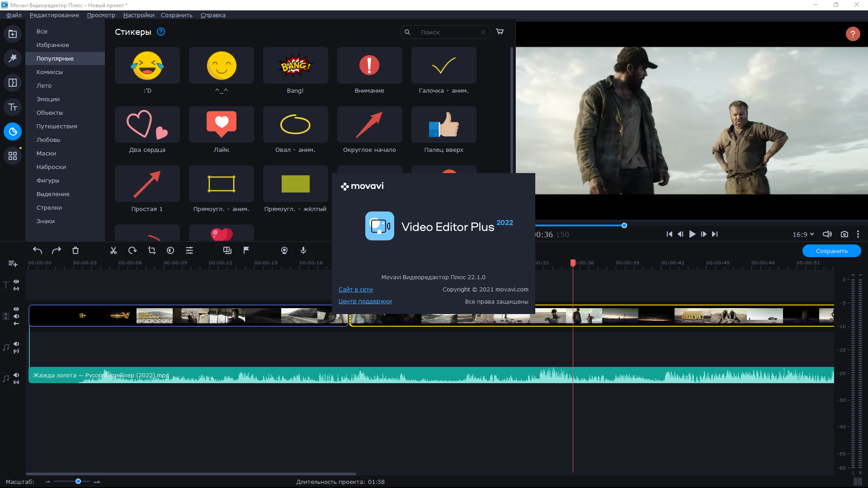This screenshot has height=488, width=868.
Task: Click the marker flag icon
Action: pos(246,250)
